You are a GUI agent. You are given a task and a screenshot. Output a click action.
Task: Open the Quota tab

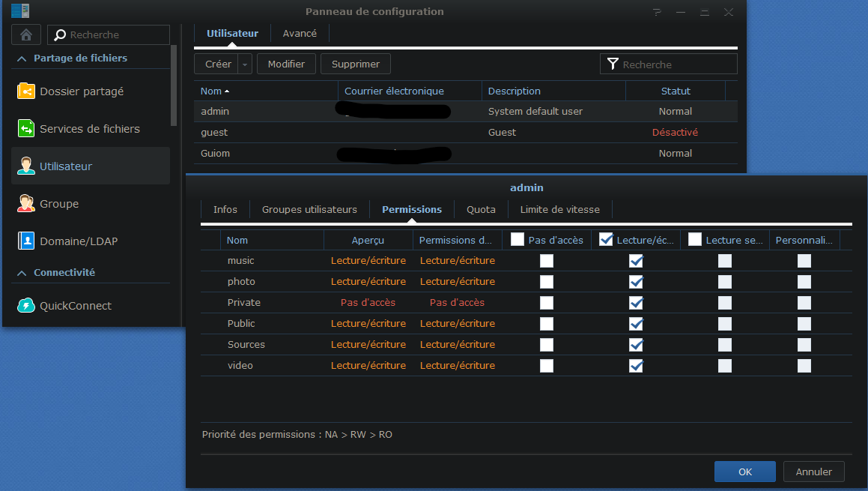point(481,209)
